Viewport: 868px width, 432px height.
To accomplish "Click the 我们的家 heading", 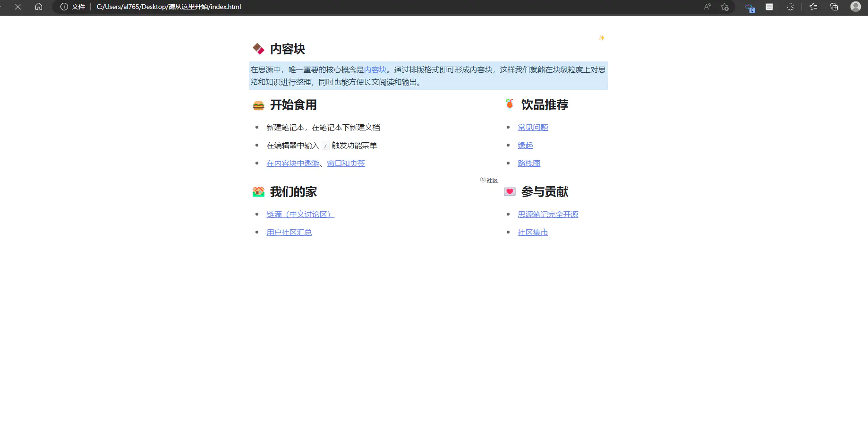I will point(293,192).
